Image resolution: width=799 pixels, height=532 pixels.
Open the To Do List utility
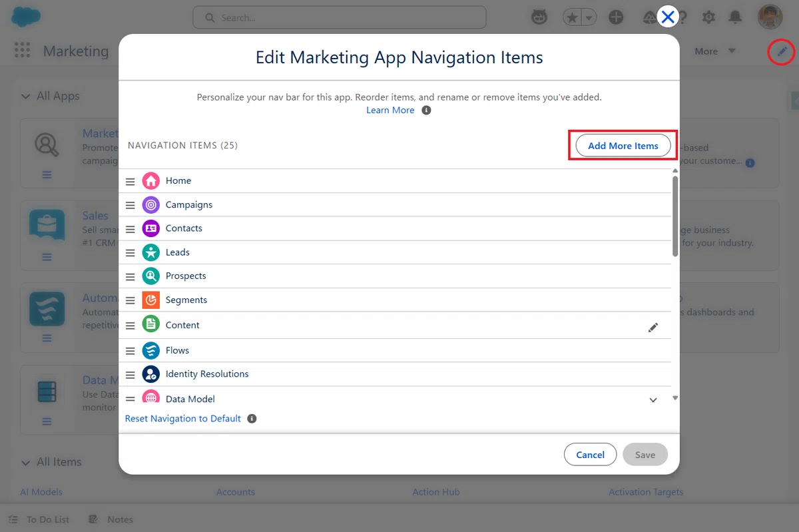(39, 519)
